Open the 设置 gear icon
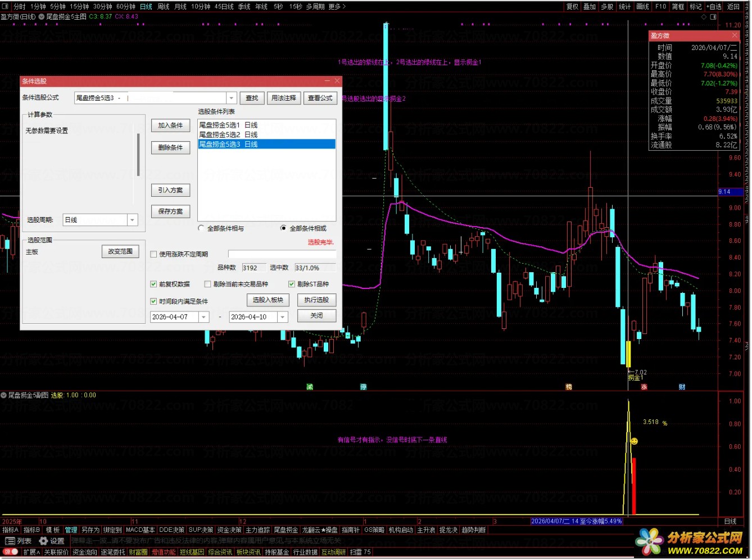Screen dimensions: 752x560 (43, 541)
